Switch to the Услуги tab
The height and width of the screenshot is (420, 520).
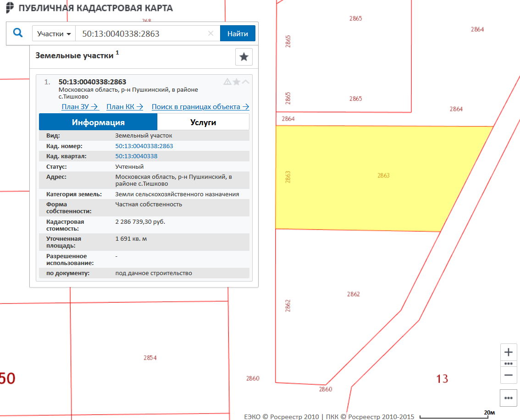(x=203, y=122)
